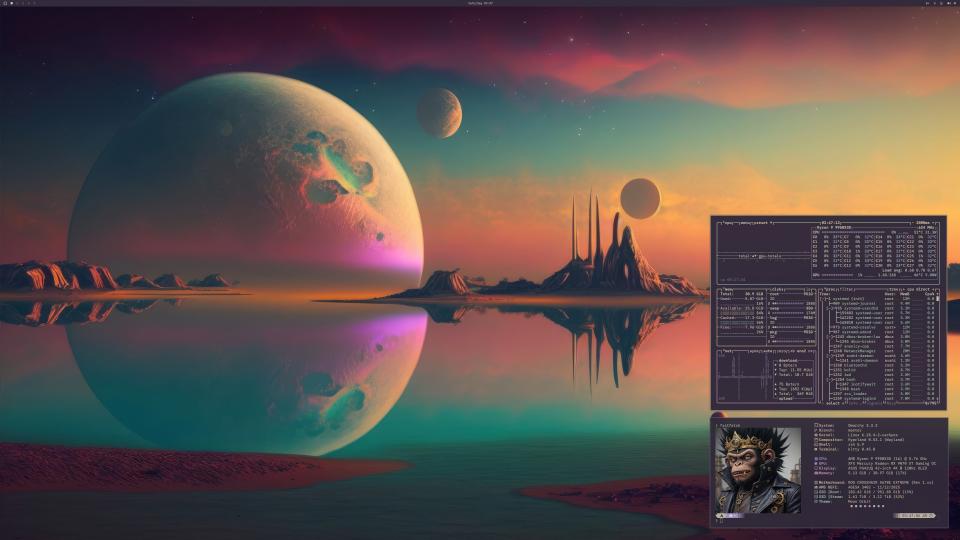
Task: Click the Motherboard icon in fastfetch output
Action: 816,482
